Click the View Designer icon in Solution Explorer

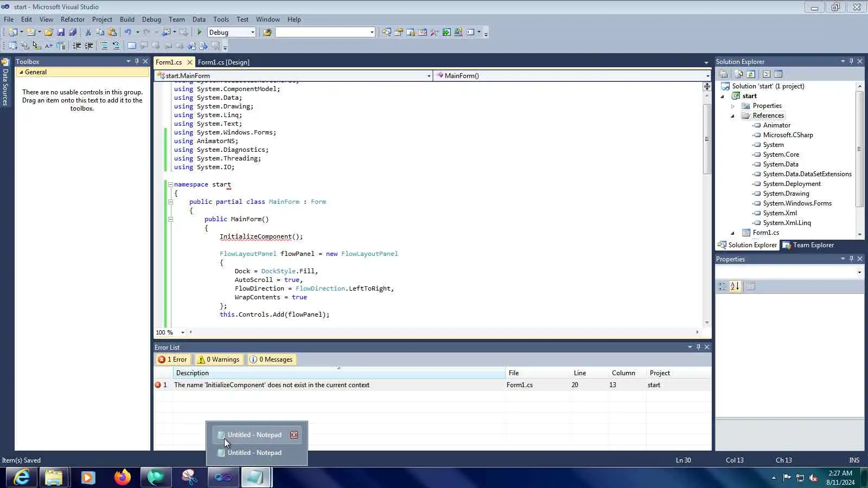(x=778, y=74)
